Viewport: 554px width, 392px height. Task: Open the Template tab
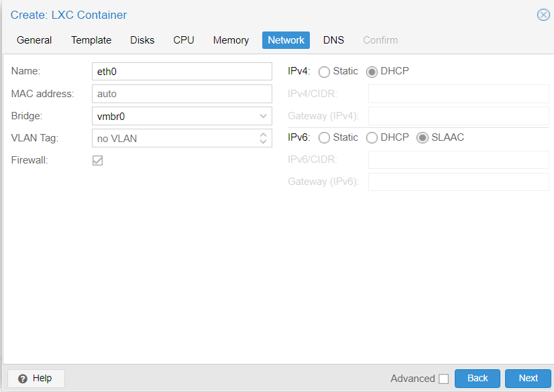click(91, 40)
